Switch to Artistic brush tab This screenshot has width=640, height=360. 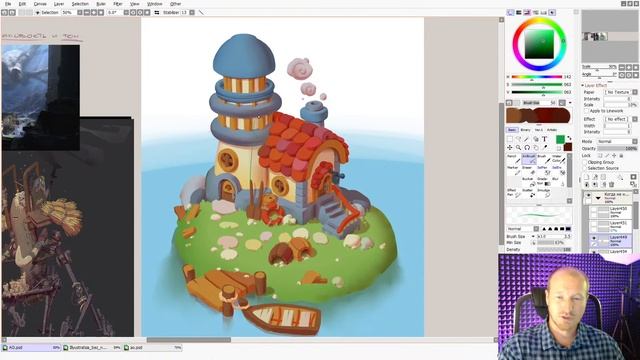(552, 130)
